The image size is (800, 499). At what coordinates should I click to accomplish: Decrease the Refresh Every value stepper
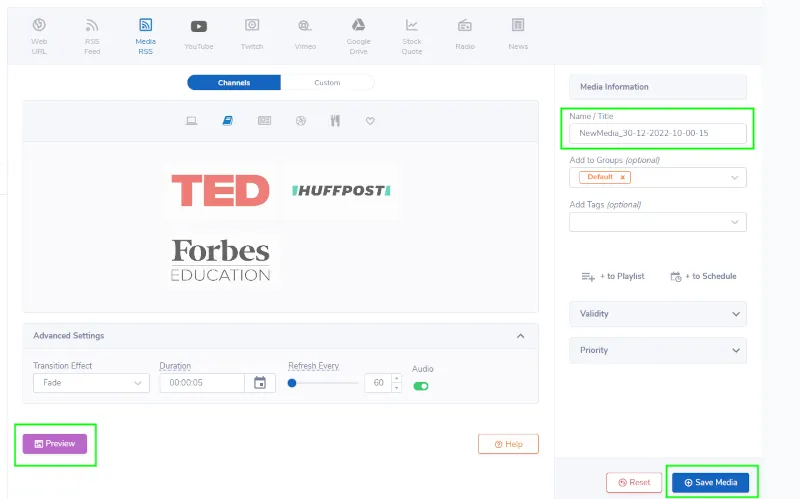click(396, 387)
